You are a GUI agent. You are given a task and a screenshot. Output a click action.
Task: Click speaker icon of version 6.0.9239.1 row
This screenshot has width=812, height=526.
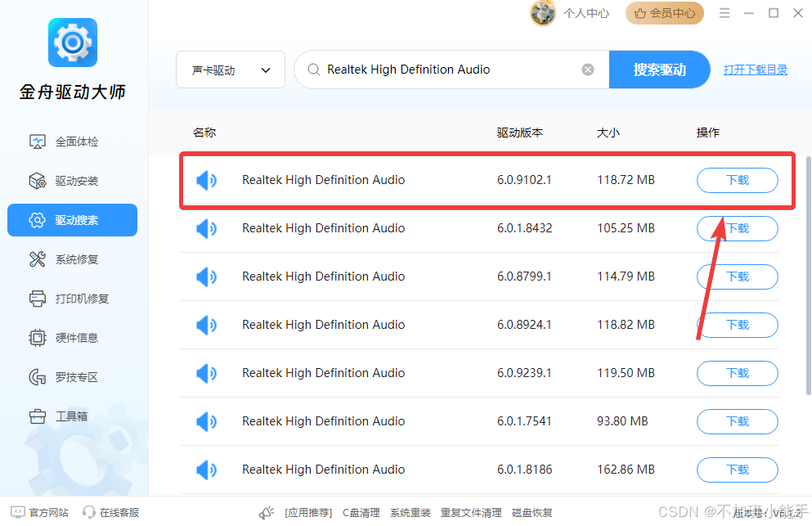click(206, 373)
